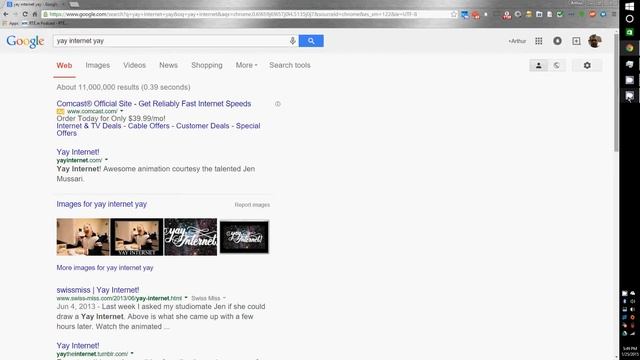Click the browser address bar

point(245,14)
